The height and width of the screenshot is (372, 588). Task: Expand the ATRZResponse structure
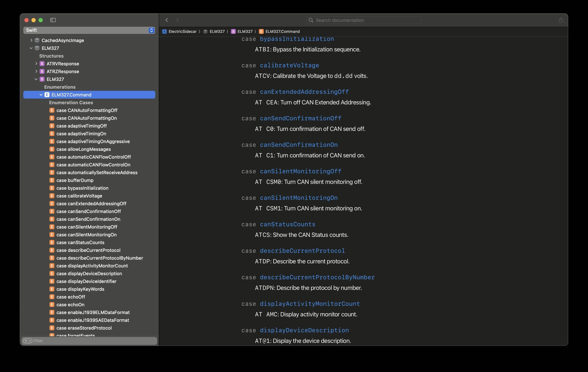click(36, 72)
